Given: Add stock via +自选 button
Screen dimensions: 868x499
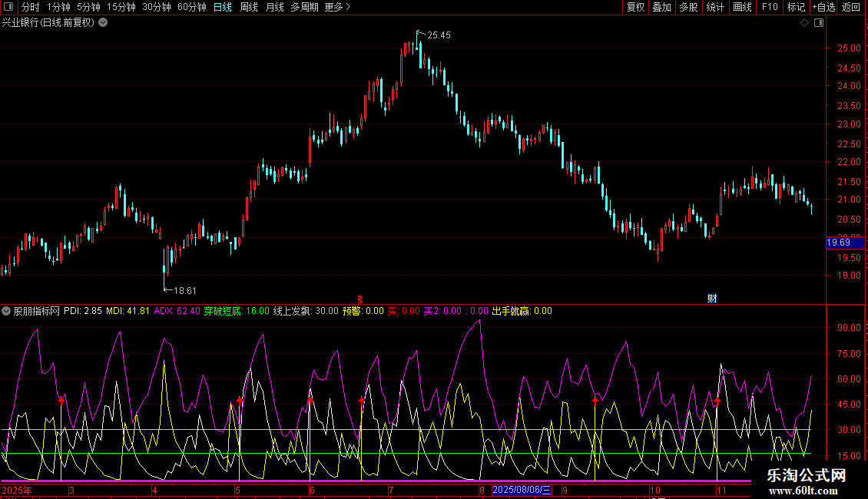Looking at the screenshot, I should pos(823,7).
